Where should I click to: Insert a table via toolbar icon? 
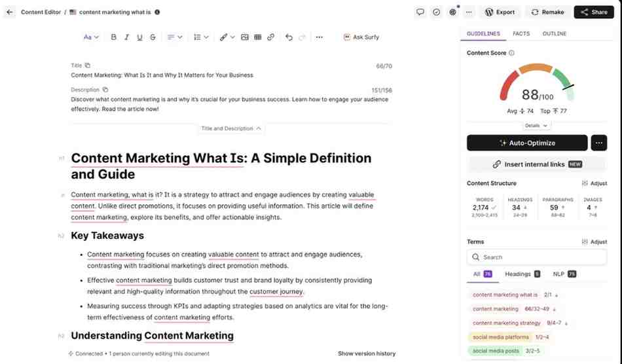tap(258, 37)
